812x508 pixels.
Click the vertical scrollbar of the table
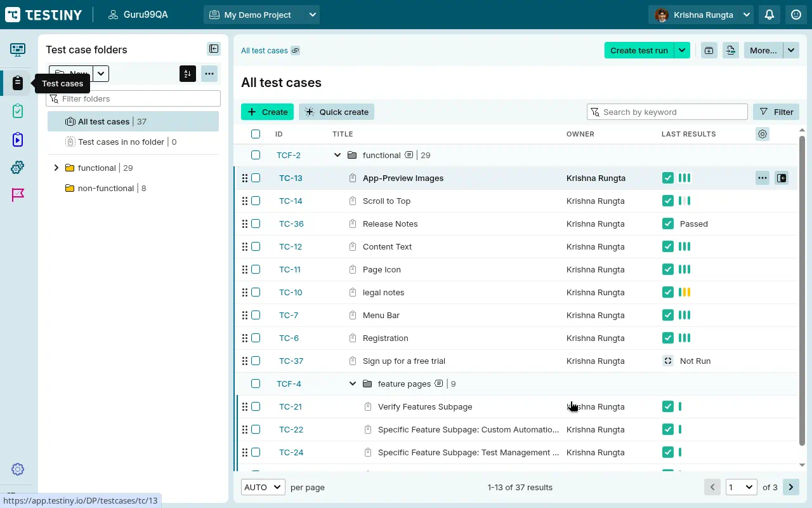[x=802, y=290]
